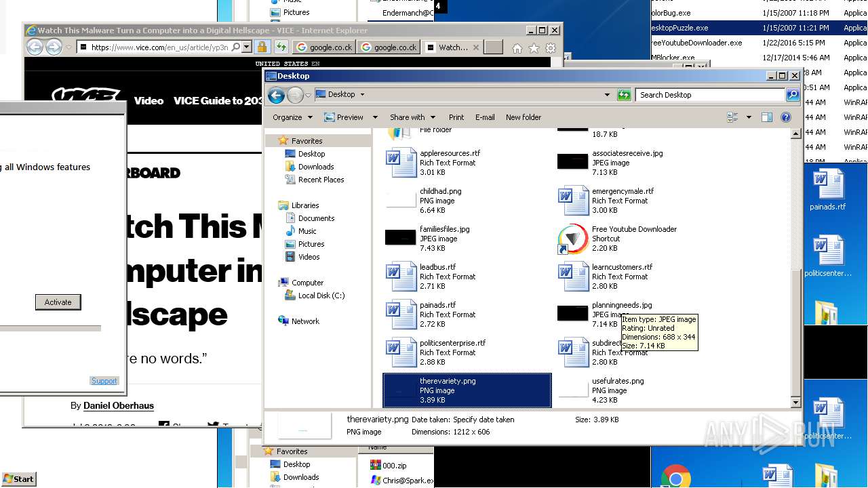Image resolution: width=868 pixels, height=488 pixels.
Task: Refresh the Desktop folder address bar
Action: pos(624,95)
